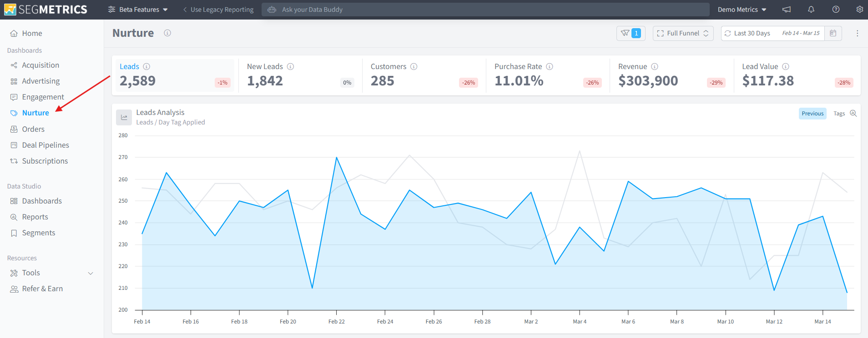Open Deal Pipelines in the sidebar

pos(45,145)
